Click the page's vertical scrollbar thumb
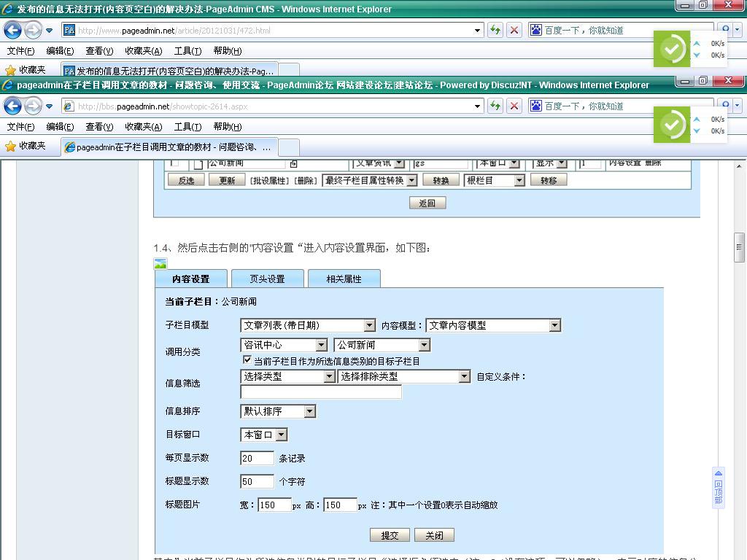This screenshot has width=747, height=560. [x=739, y=248]
